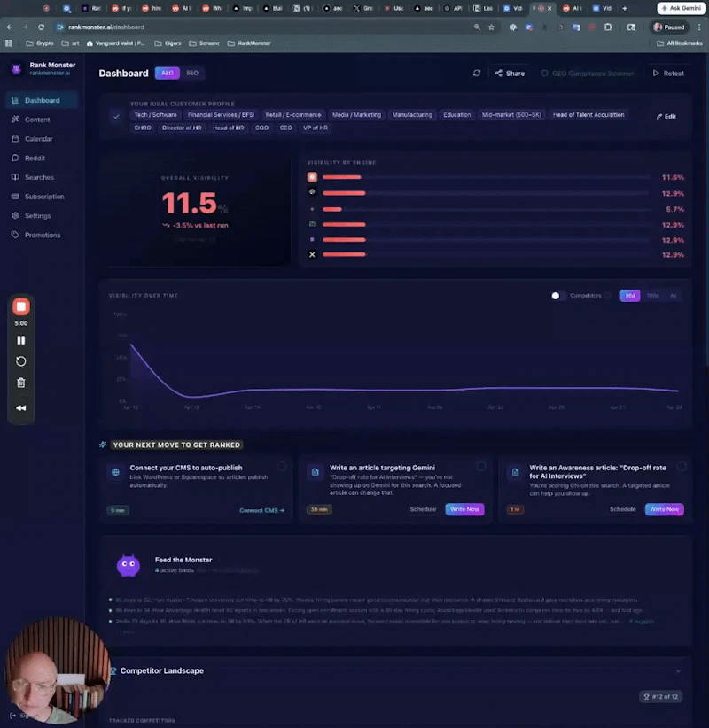
Task: Click the browser back arrow
Action: tap(10, 27)
